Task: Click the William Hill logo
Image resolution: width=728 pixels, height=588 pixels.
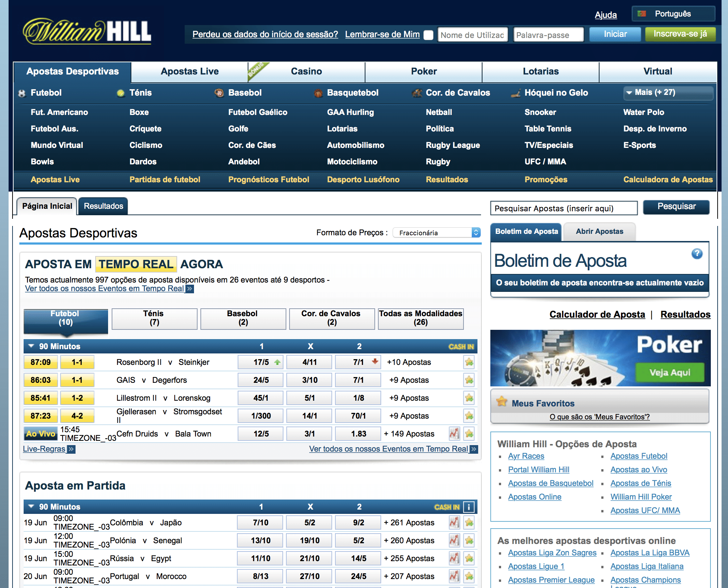Action: point(87,32)
